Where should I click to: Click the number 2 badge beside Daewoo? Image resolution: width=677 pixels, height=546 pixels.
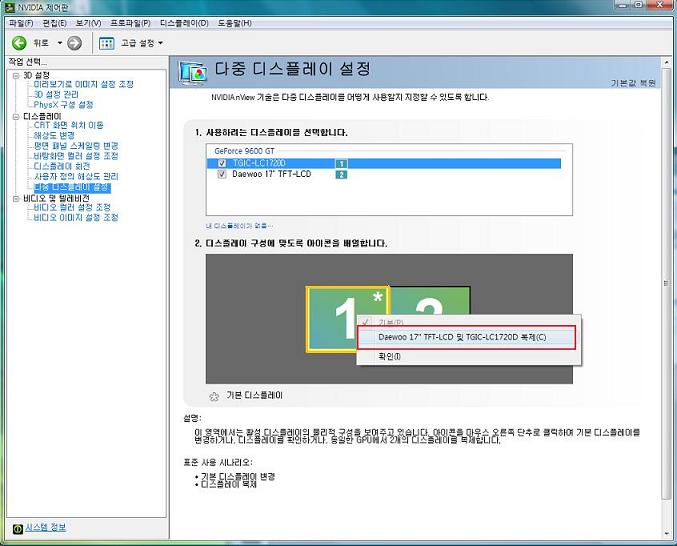(x=341, y=175)
